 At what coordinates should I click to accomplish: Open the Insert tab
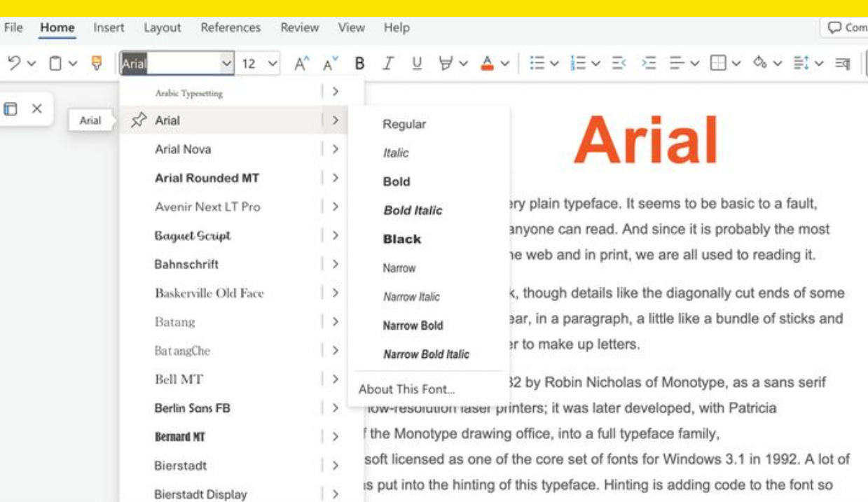109,28
